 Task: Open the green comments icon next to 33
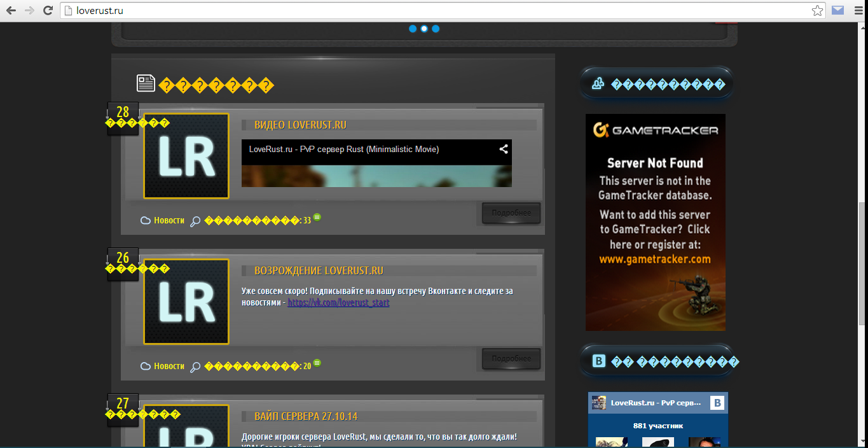pos(317,217)
